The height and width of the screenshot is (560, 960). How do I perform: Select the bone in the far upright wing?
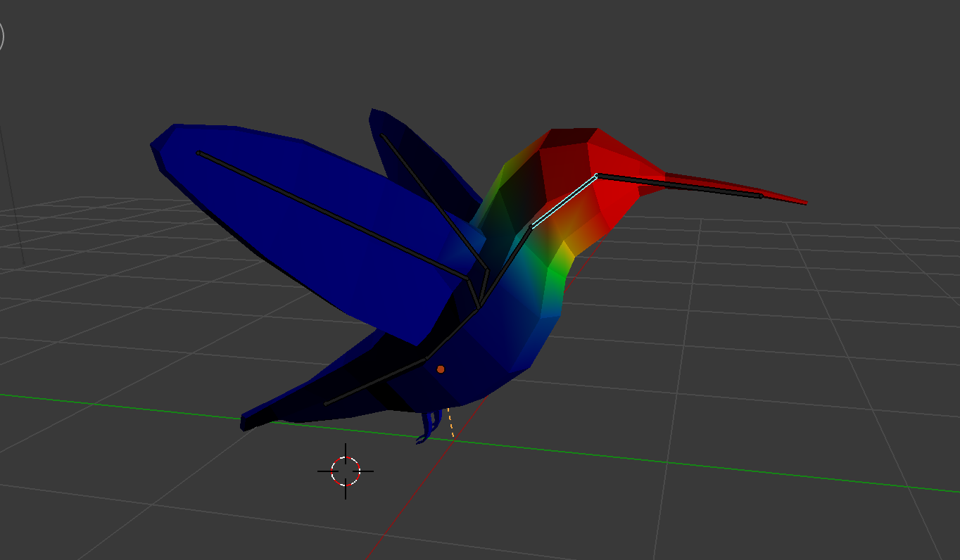pyautogui.click(x=434, y=201)
